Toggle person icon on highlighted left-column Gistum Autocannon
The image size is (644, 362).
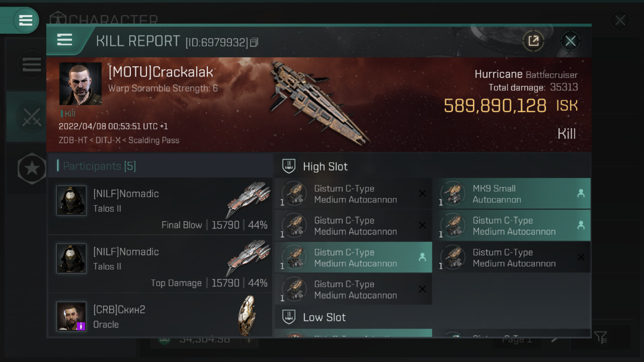pyautogui.click(x=422, y=257)
